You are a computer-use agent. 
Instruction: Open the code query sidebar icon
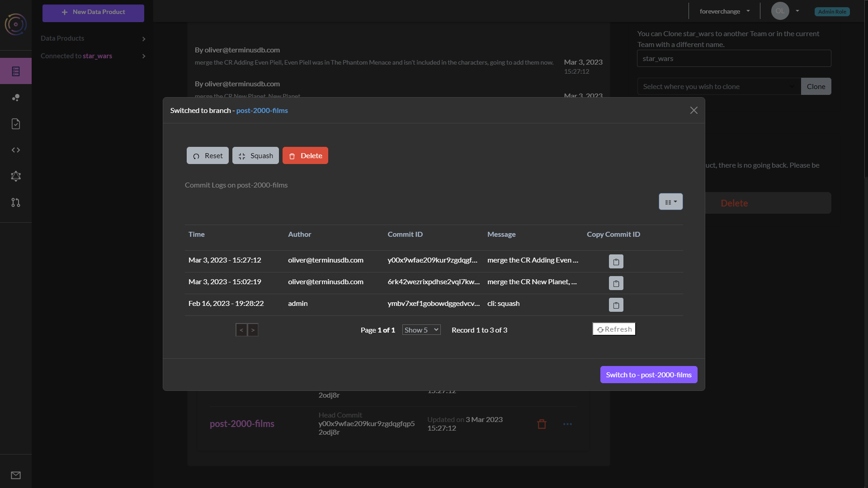[16, 150]
